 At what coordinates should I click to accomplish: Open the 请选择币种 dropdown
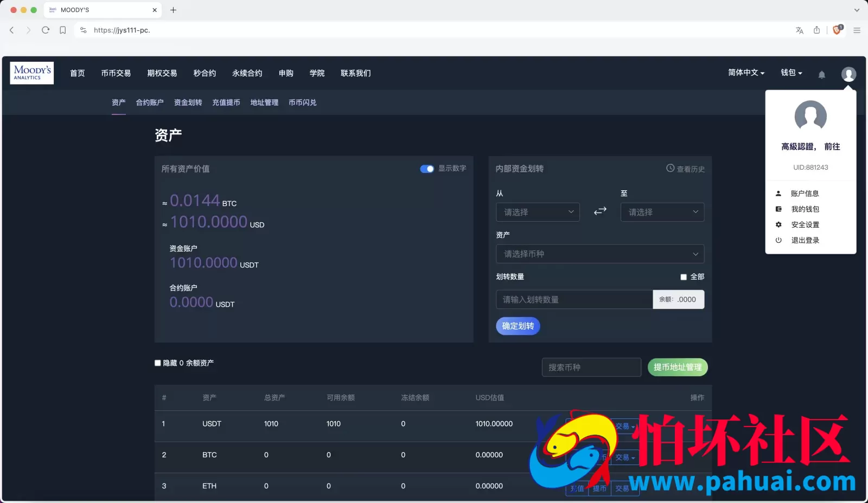tap(600, 254)
